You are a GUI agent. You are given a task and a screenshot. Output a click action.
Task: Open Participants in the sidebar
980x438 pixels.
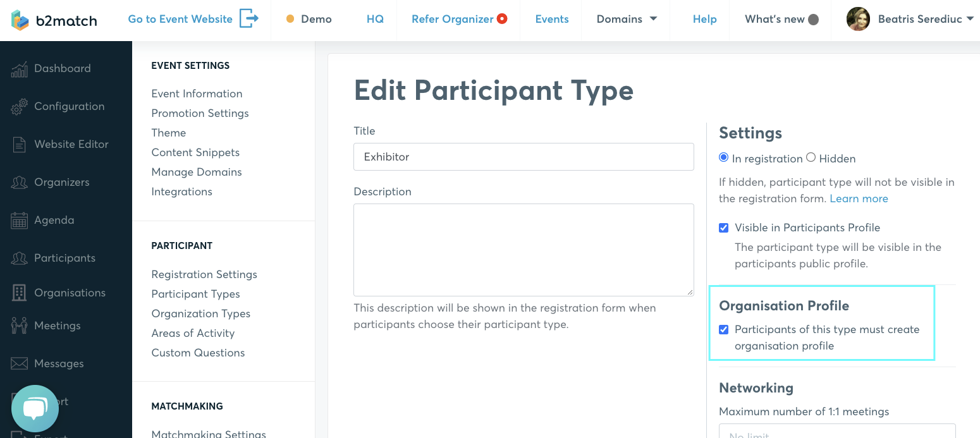click(x=65, y=258)
